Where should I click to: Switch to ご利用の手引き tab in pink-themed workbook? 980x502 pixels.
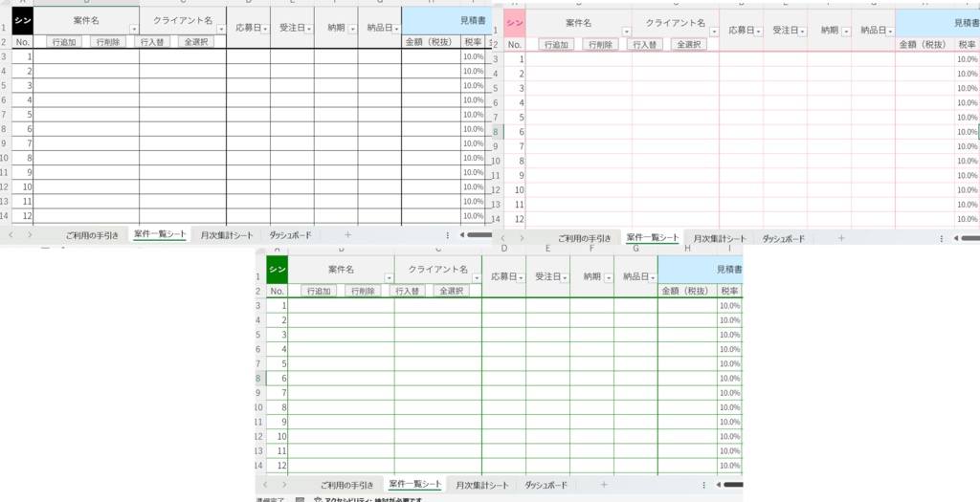tap(585, 238)
